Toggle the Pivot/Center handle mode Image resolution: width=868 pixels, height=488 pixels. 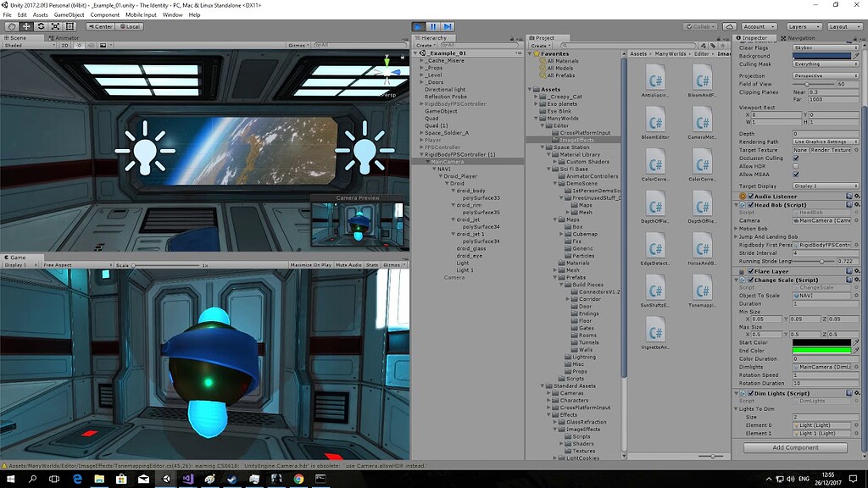pyautogui.click(x=100, y=26)
